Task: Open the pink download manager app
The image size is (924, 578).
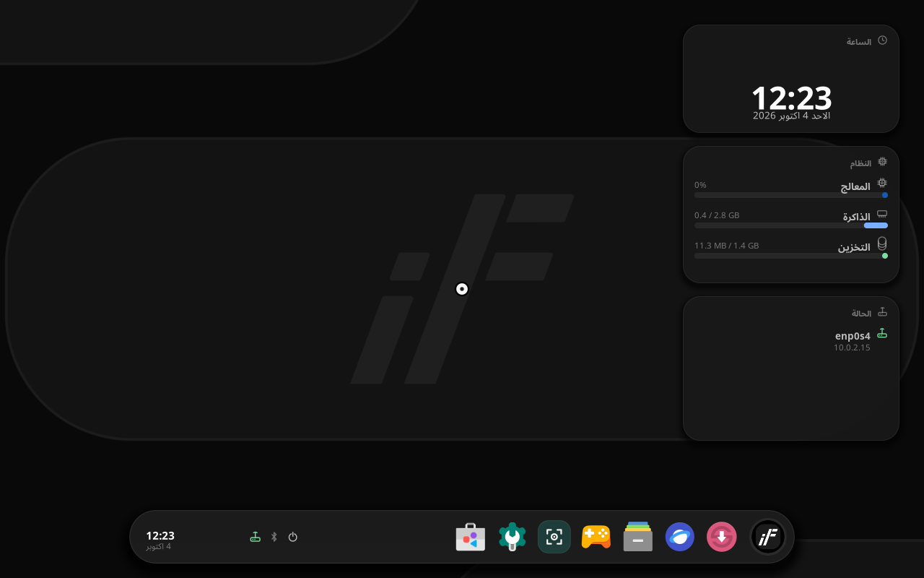Action: [x=722, y=537]
